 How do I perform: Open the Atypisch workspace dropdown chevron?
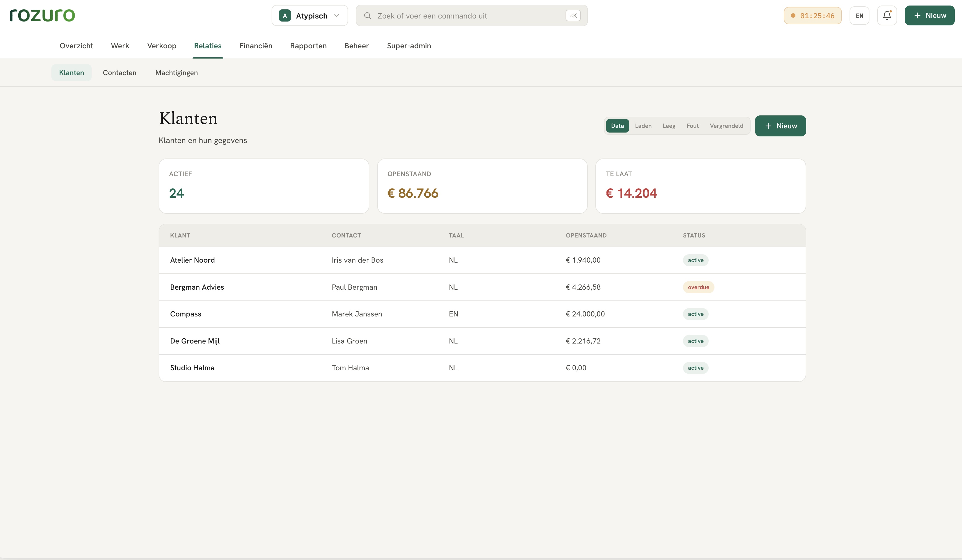[337, 16]
